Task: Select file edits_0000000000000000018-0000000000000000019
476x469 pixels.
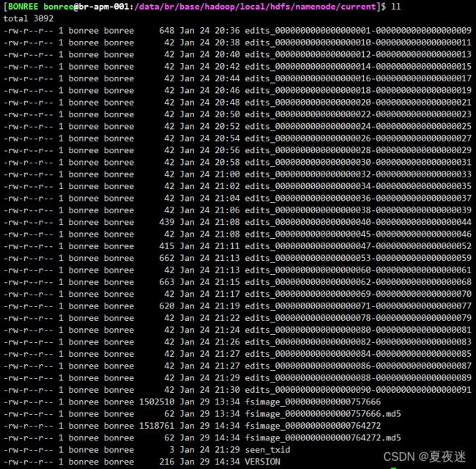Action: tap(358, 91)
